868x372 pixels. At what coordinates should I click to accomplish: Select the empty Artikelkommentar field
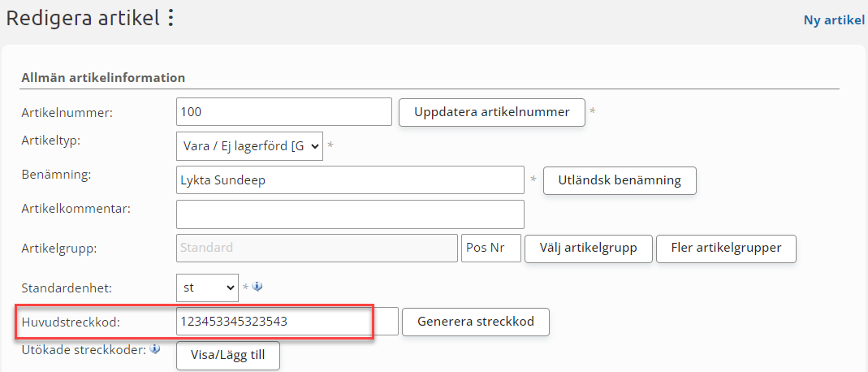pyautogui.click(x=349, y=214)
